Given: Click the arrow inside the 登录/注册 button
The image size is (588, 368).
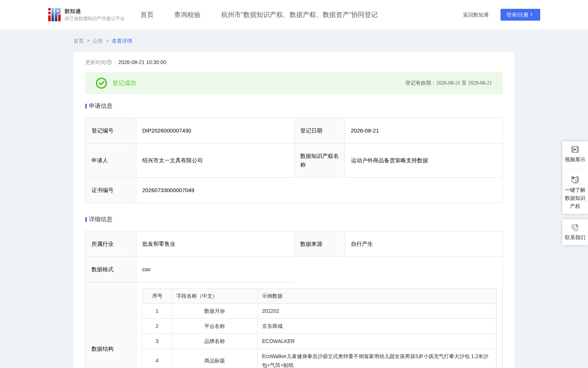Looking at the screenshot, I should pos(531,15).
